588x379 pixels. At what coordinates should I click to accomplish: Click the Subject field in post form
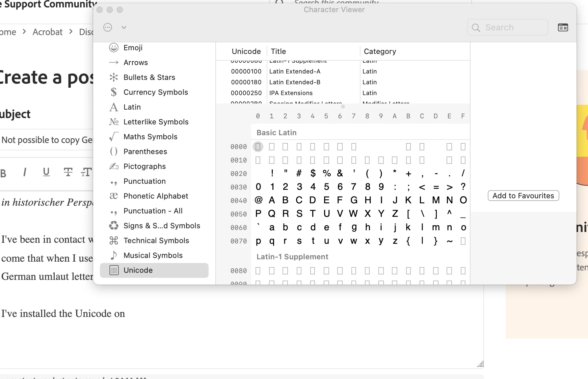click(47, 140)
